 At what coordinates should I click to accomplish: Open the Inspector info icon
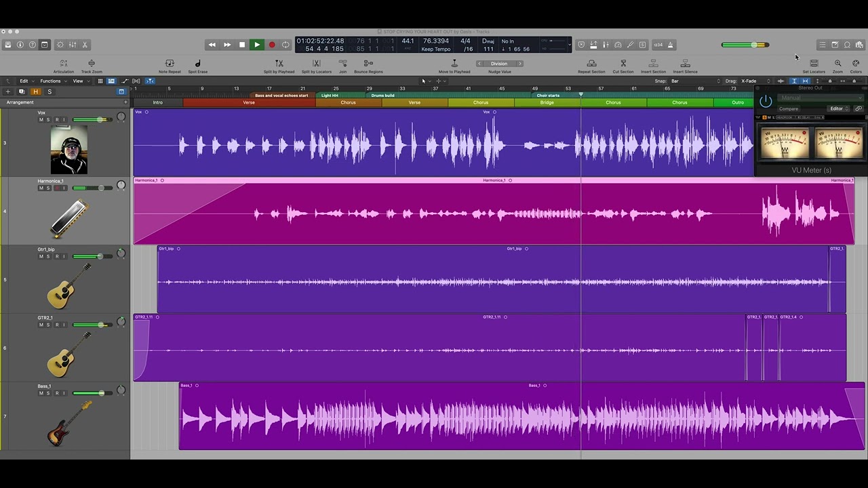[20, 45]
